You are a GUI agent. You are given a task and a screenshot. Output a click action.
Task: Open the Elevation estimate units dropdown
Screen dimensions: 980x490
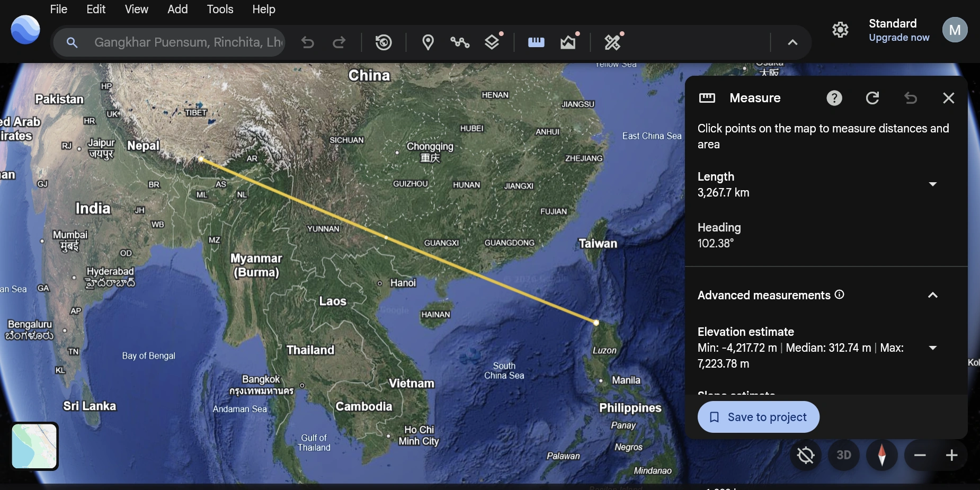coord(933,348)
